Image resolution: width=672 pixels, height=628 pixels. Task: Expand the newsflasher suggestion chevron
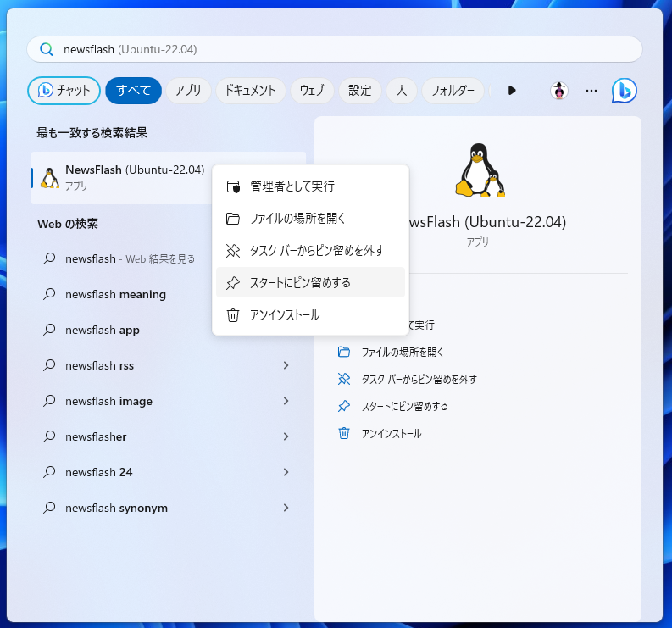pos(286,436)
